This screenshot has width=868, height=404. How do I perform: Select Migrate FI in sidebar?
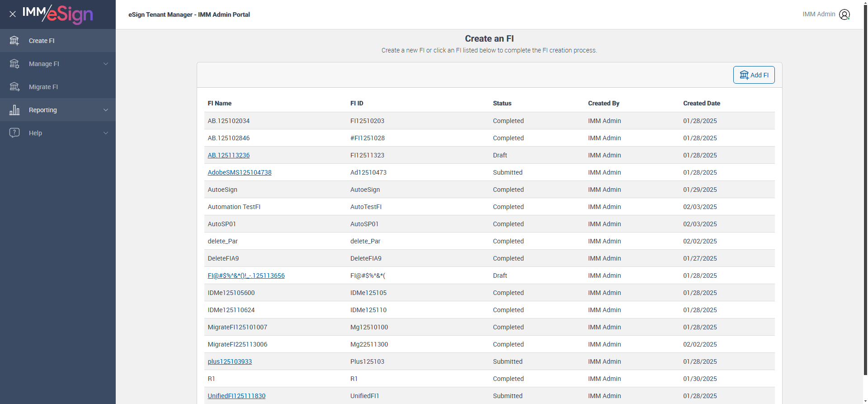(x=43, y=87)
